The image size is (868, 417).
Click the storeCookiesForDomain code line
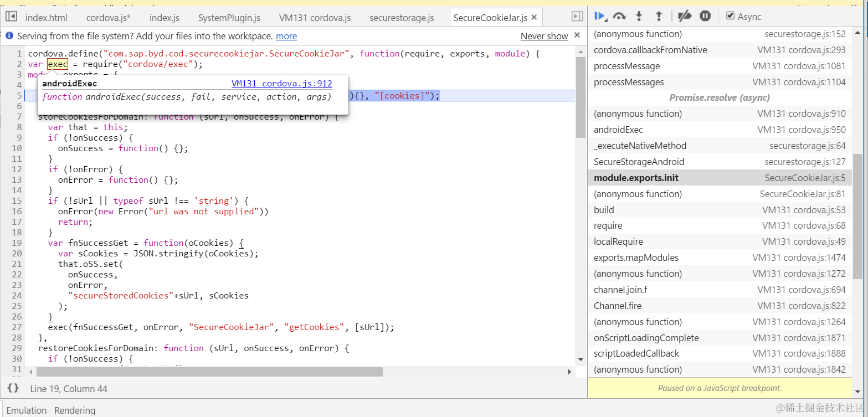point(188,117)
